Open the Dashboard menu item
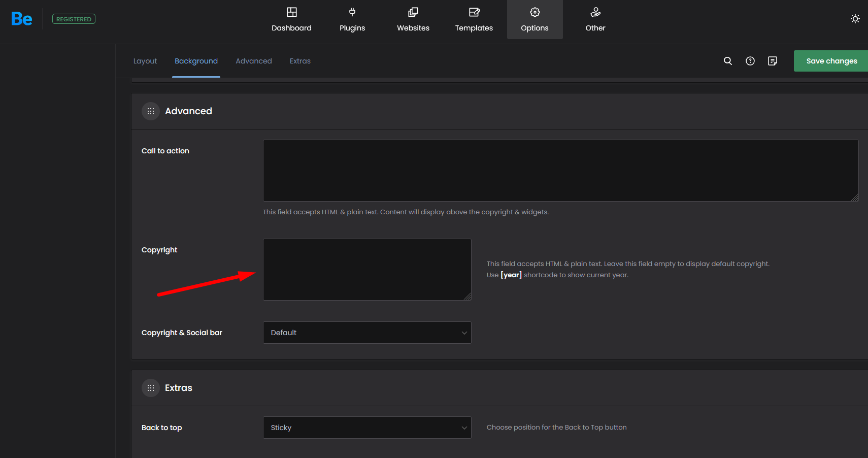 291,20
